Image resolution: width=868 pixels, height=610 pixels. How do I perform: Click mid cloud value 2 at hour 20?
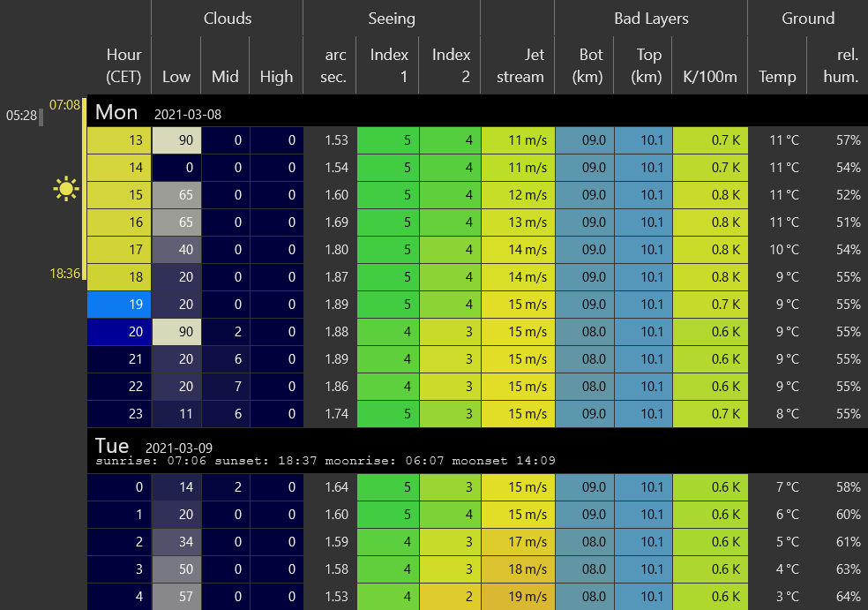(x=225, y=331)
